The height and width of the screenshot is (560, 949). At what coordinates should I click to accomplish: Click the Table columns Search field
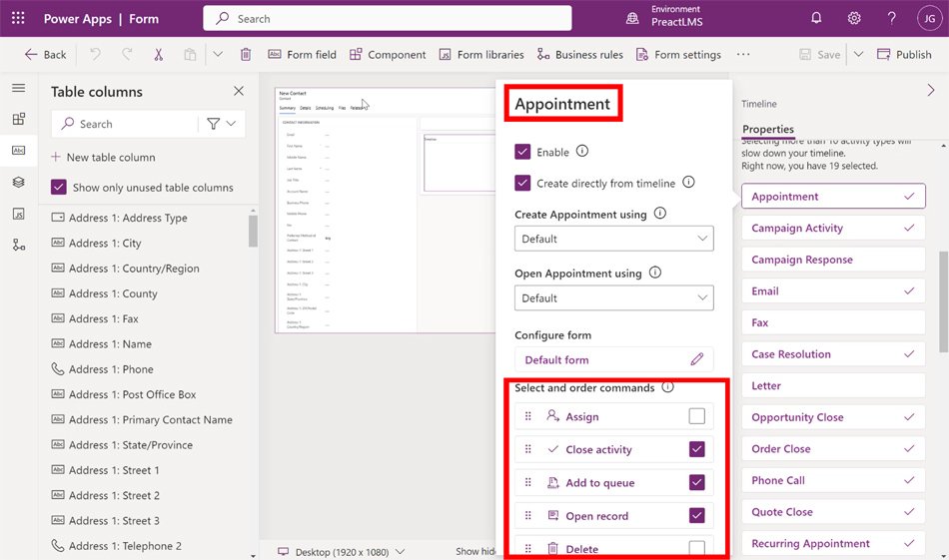[124, 124]
